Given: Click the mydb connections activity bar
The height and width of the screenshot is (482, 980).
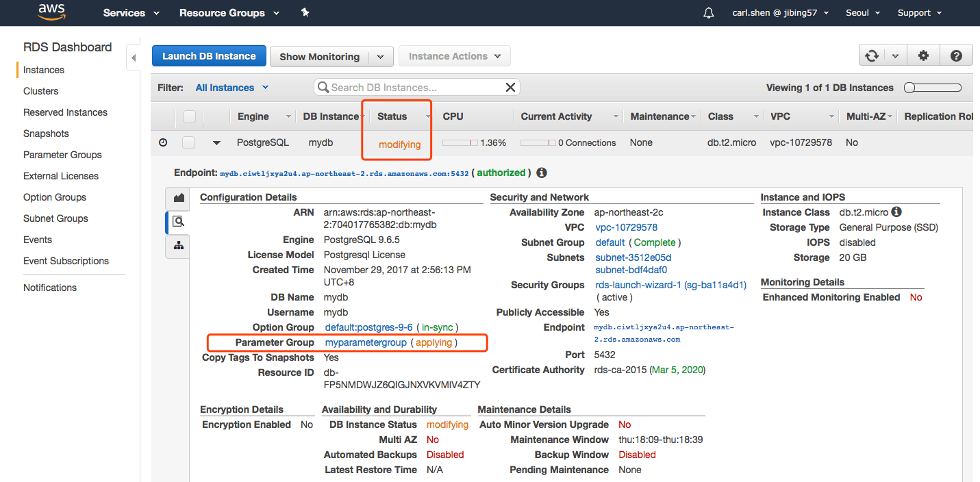Looking at the screenshot, I should pos(538,143).
